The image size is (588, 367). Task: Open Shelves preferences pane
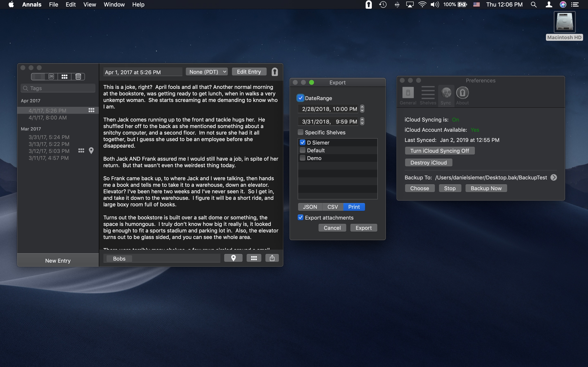428,96
